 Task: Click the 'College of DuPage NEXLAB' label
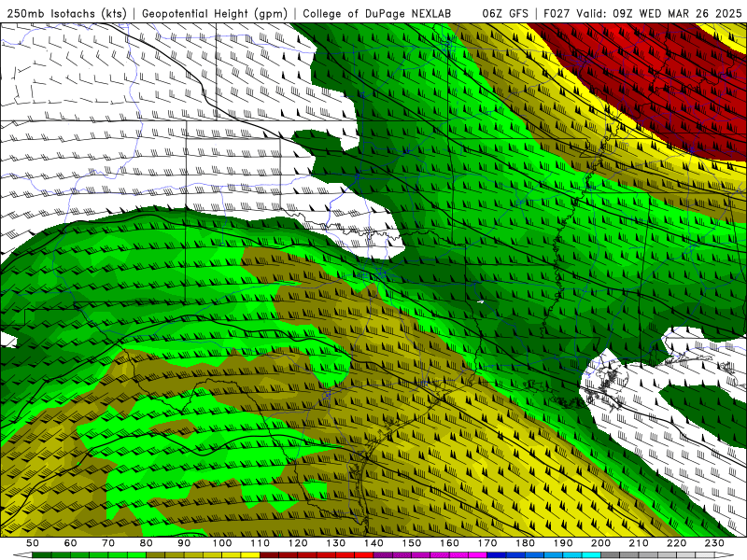point(376,14)
